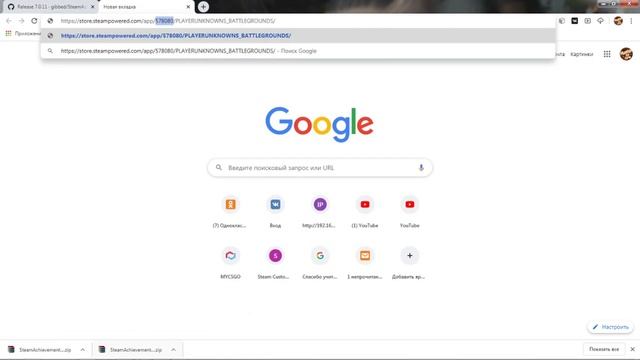
Task: Expand options for second downloaded zip
Action: tap(173, 350)
